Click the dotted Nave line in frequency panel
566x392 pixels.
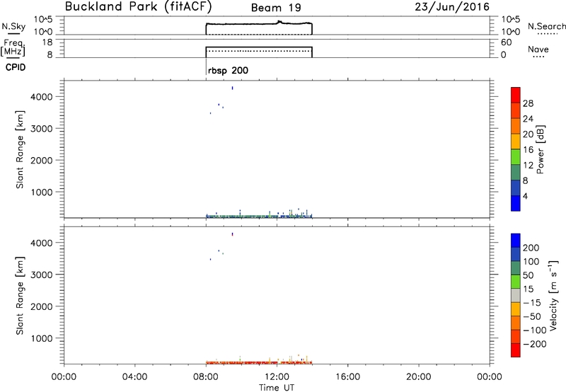[x=259, y=51]
